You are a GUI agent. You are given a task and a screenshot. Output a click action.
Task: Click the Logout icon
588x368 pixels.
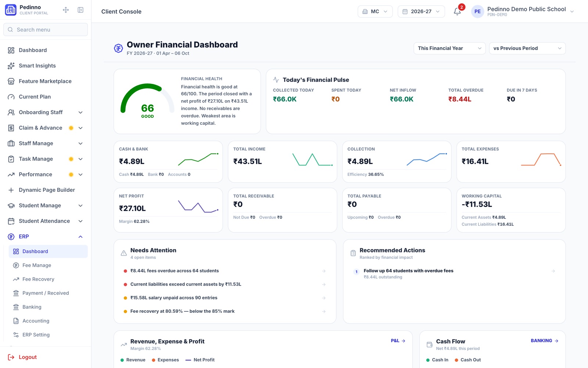11,357
